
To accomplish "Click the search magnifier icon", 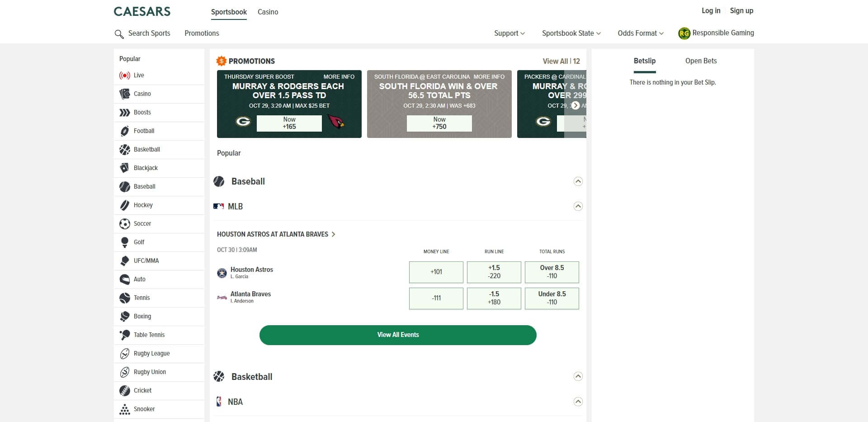I will coord(119,34).
